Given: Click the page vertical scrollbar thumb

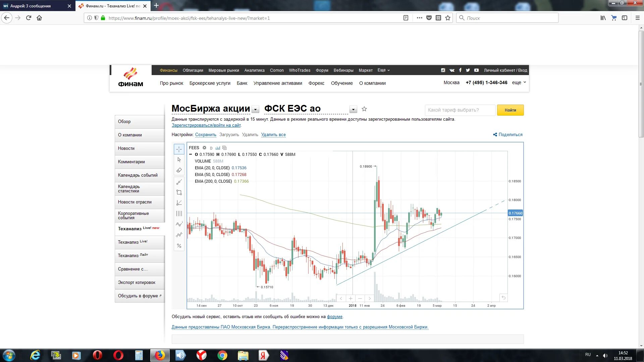Looking at the screenshot, I should (641, 84).
